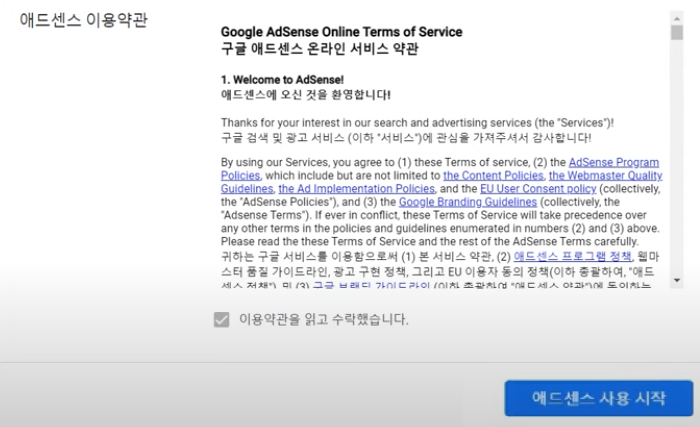Viewport: 700px width, 427px height.
Task: Open the Webmaster Quality Guidelines link
Action: pyautogui.click(x=605, y=176)
